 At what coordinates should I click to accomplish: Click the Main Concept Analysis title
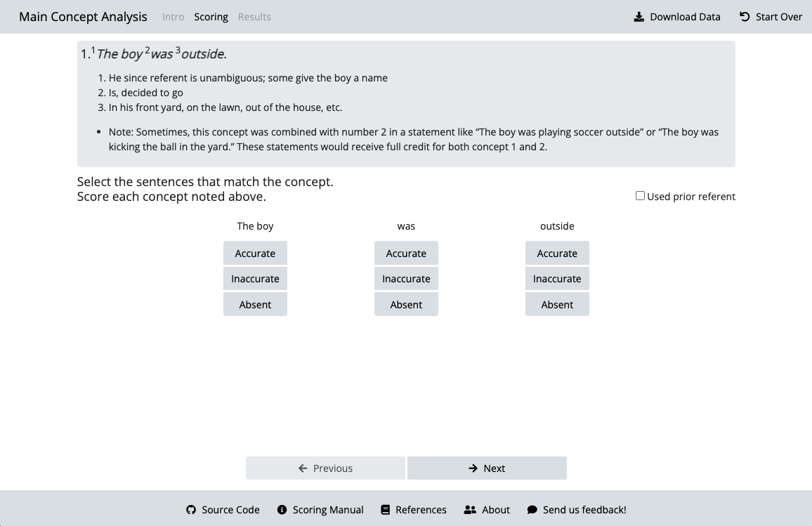(83, 17)
